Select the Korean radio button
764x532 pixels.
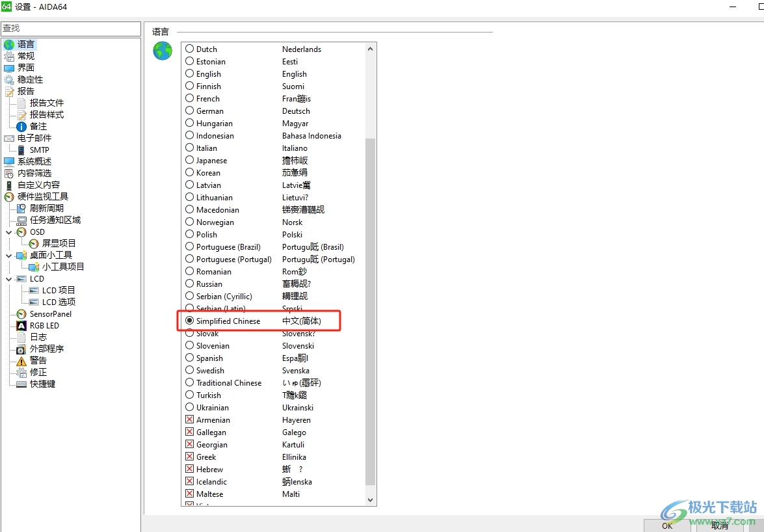pyautogui.click(x=190, y=172)
